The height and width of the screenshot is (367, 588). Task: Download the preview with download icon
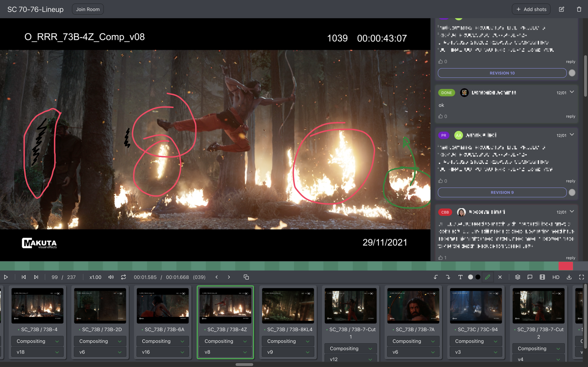point(569,277)
